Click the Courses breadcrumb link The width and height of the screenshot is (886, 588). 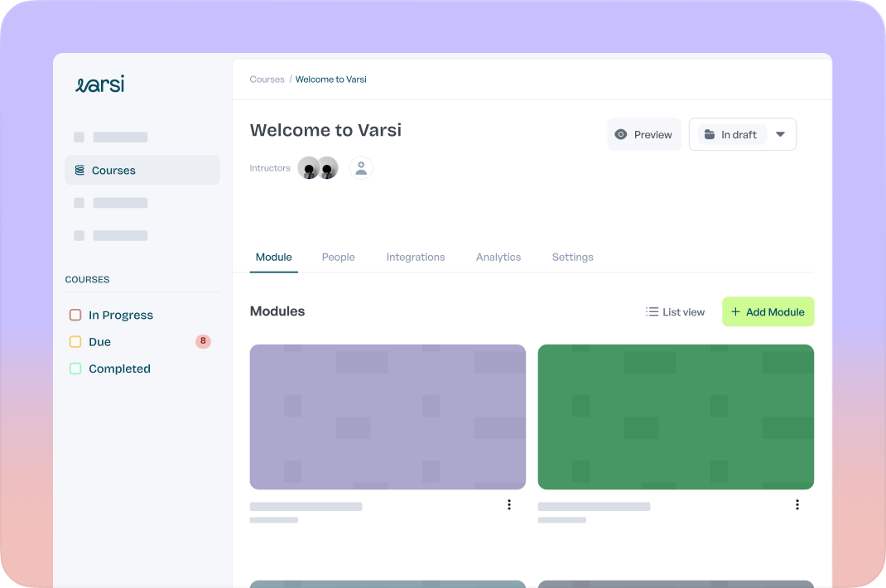267,80
